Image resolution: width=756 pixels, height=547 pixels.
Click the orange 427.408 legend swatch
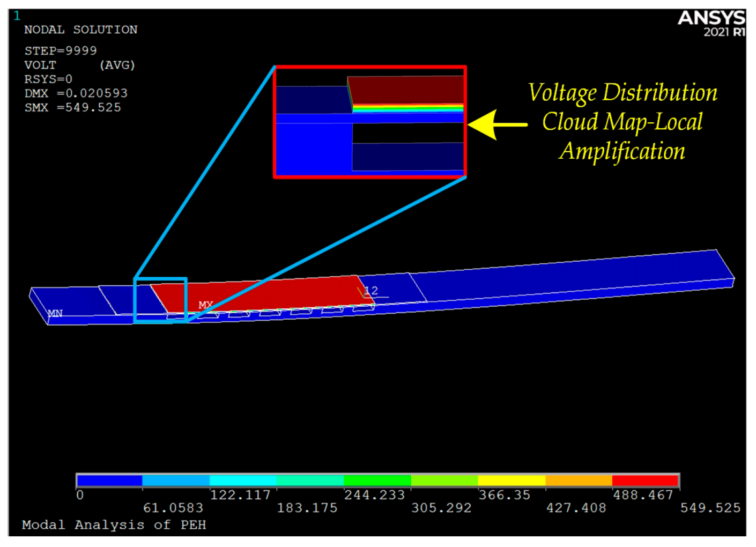pos(579,481)
